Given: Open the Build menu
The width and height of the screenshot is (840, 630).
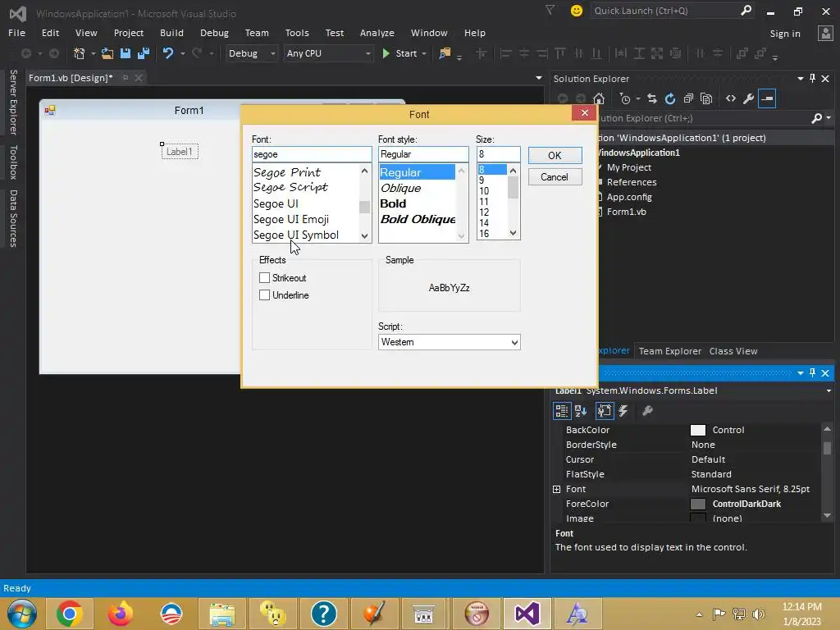Looking at the screenshot, I should pos(171,33).
